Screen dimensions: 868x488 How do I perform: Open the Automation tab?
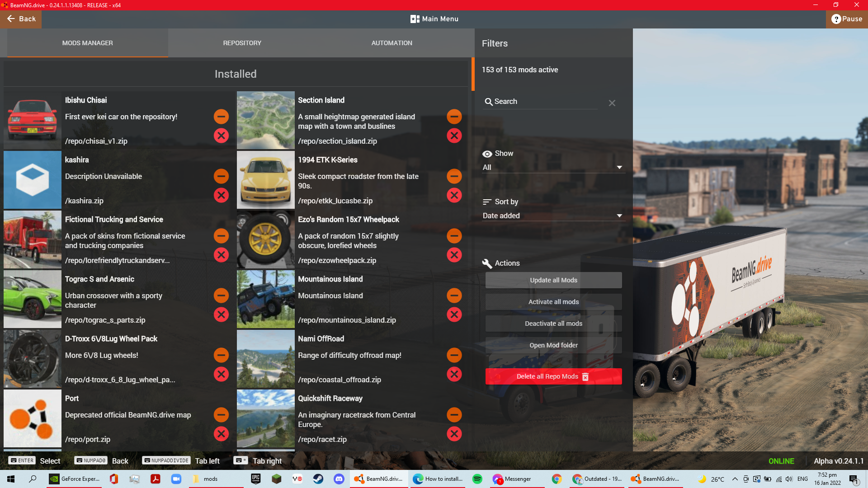392,43
